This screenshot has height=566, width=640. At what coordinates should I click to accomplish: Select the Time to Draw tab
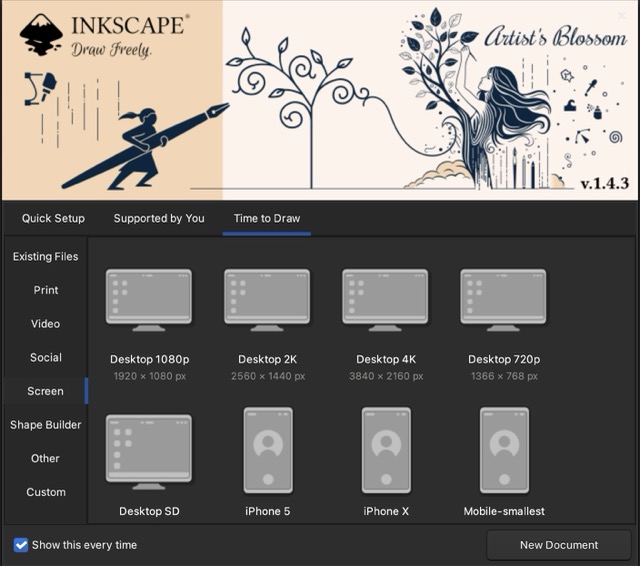click(267, 218)
